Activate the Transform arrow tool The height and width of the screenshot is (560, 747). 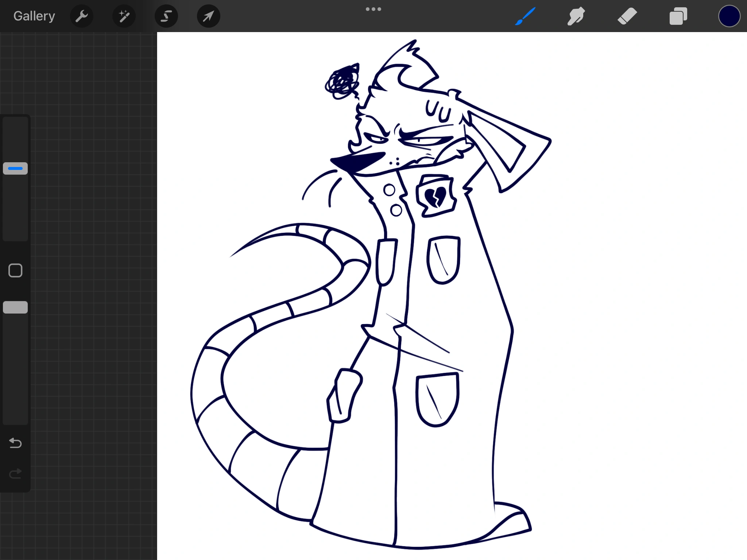[208, 16]
